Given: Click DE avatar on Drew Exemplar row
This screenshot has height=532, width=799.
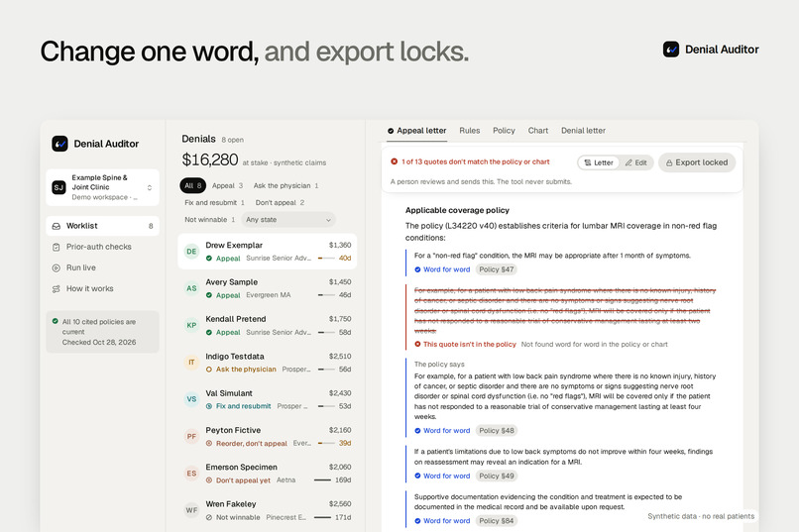Looking at the screenshot, I should click(x=191, y=252).
